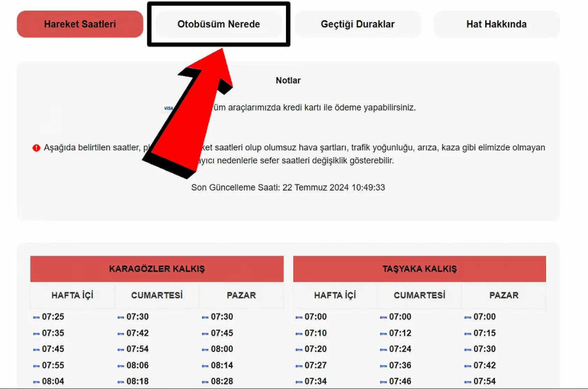
Task: Open the Otobüsüm Nerede tab
Action: click(218, 24)
